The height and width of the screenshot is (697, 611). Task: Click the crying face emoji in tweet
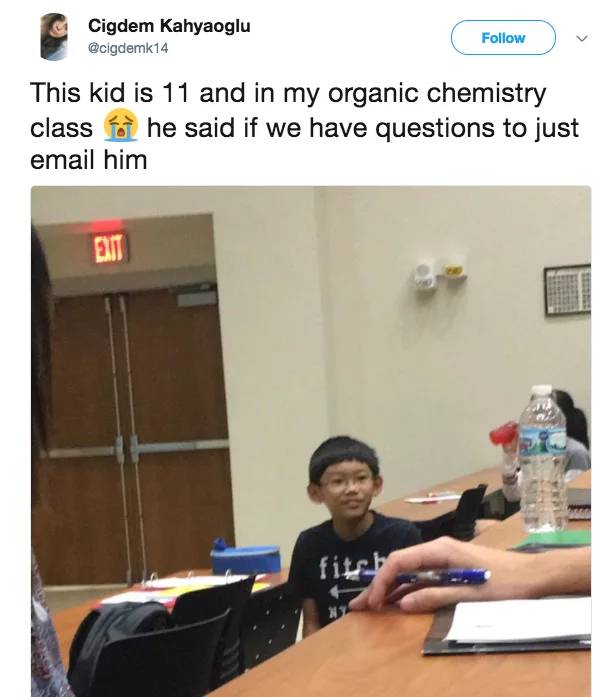click(120, 128)
